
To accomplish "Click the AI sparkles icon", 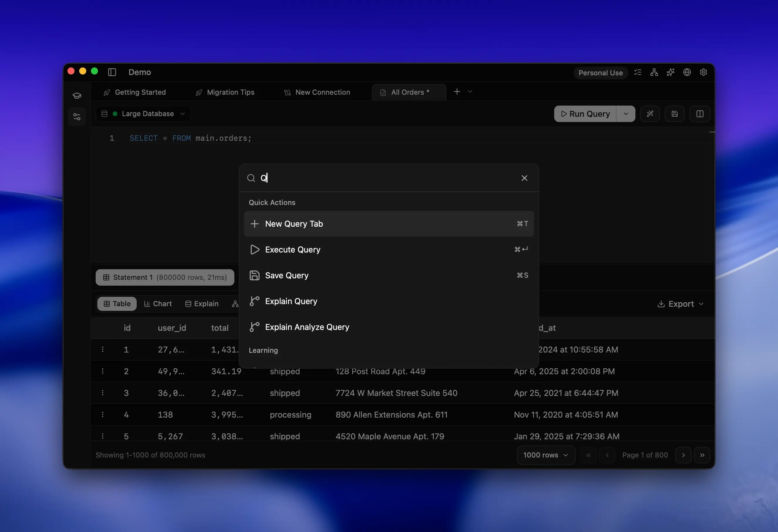I will click(671, 72).
